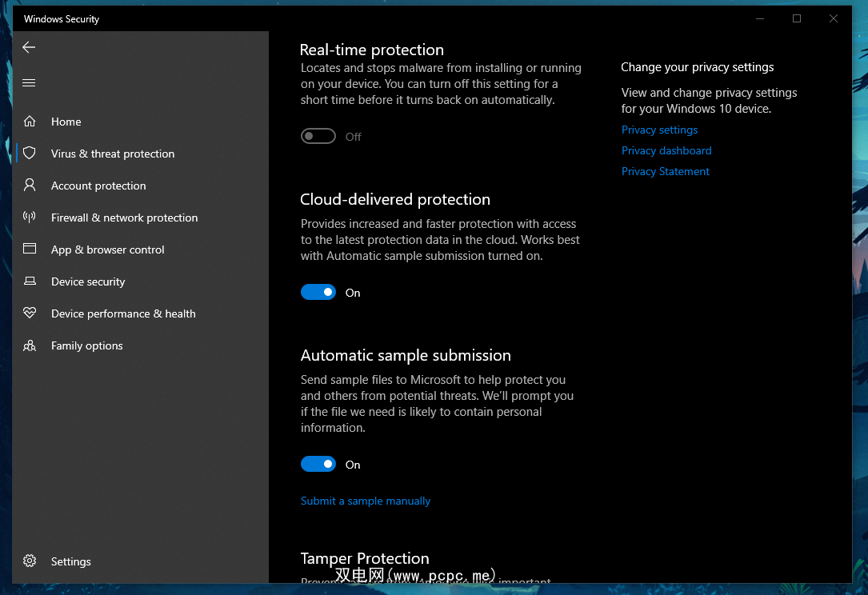Image resolution: width=868 pixels, height=595 pixels.
Task: Visit the Privacy dashboard link
Action: click(666, 150)
